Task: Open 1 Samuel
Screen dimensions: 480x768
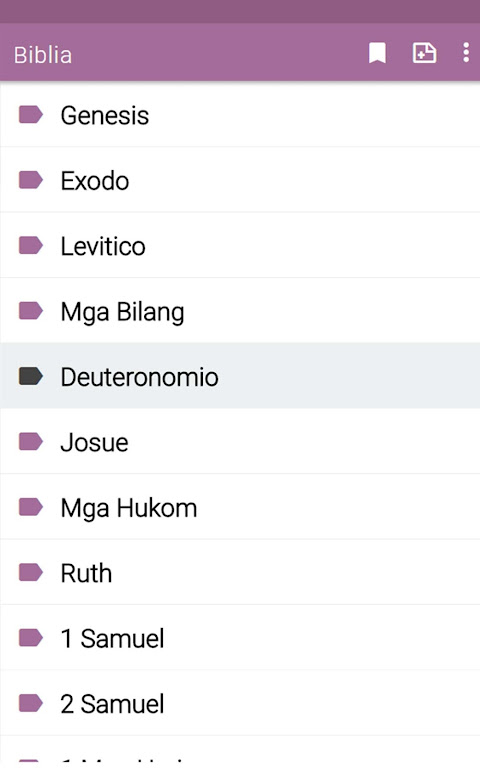Action: pos(240,637)
